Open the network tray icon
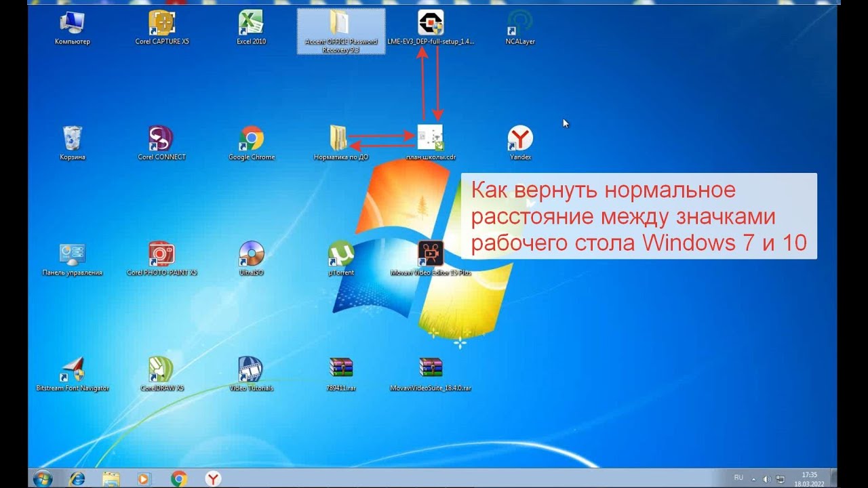The image size is (868, 488). pos(781,479)
